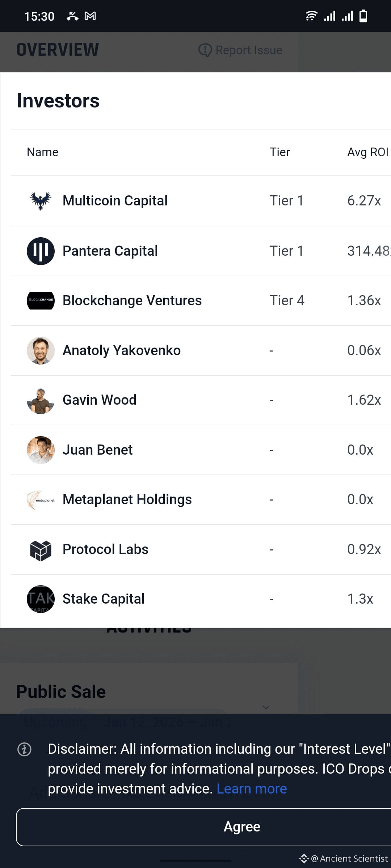391x868 pixels.
Task: Tap Gavin Wood's avatar picture
Action: tap(41, 400)
